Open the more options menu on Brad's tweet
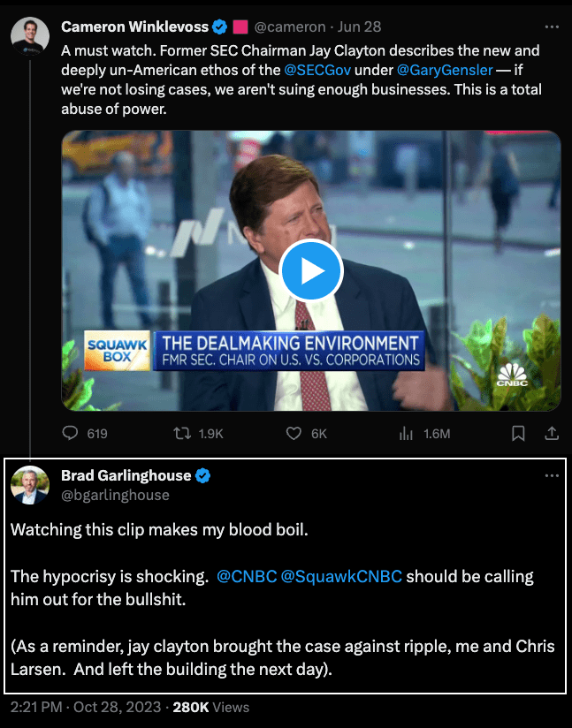This screenshot has width=572, height=728. pos(553,475)
